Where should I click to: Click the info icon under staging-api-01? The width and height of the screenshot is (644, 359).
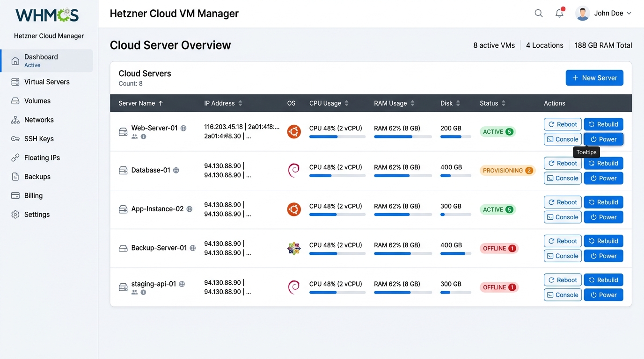click(x=143, y=292)
